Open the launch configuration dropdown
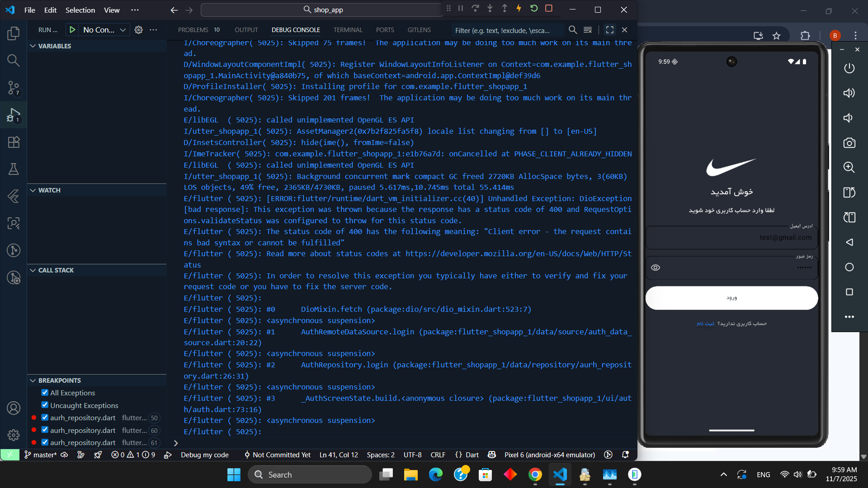This screenshot has height=488, width=868. [104, 30]
